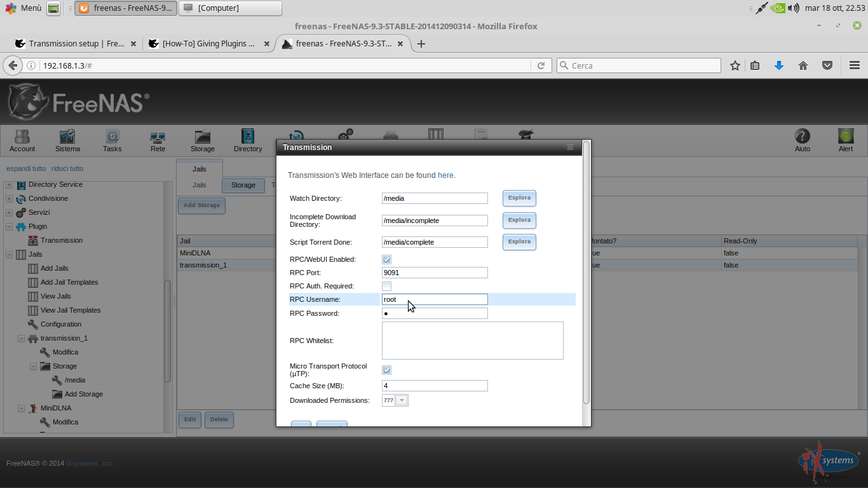Switch to Computer window in taskbar

[x=230, y=8]
